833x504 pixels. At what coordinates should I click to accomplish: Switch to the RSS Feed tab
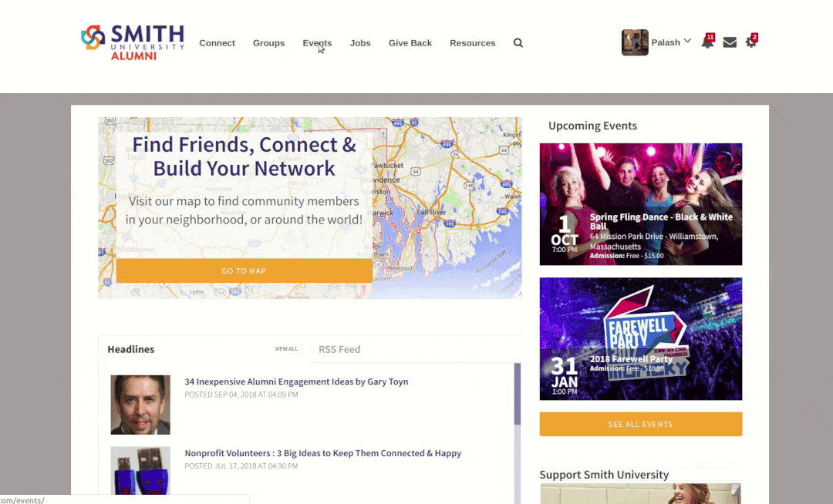[x=339, y=349]
